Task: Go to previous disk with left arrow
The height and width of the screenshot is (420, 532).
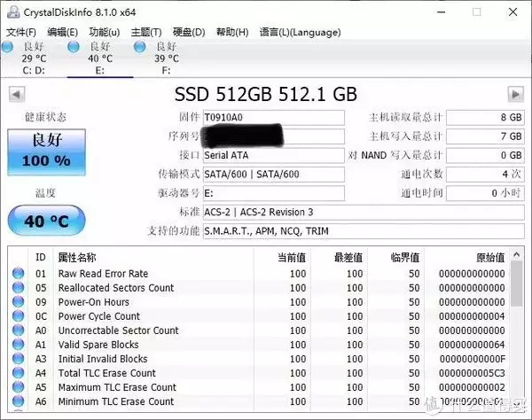Action: tap(17, 94)
